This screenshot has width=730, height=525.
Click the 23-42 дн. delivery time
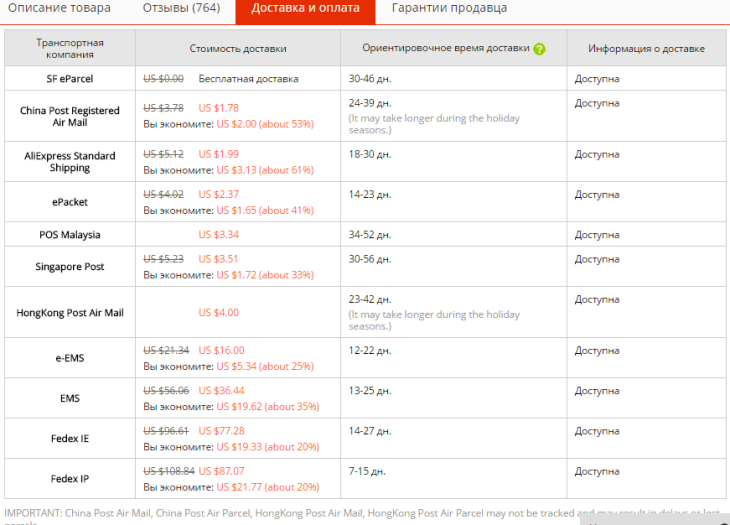[x=370, y=299]
